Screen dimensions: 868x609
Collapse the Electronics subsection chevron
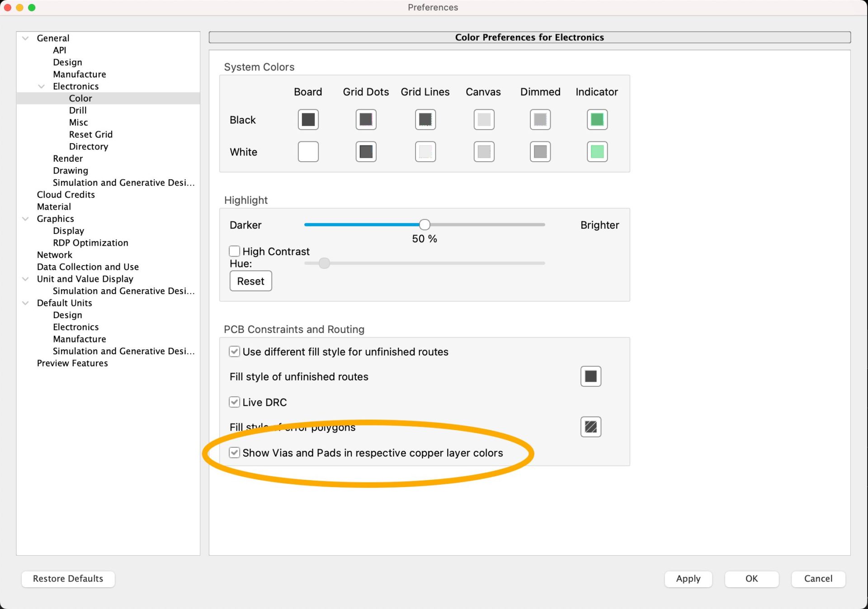(42, 86)
